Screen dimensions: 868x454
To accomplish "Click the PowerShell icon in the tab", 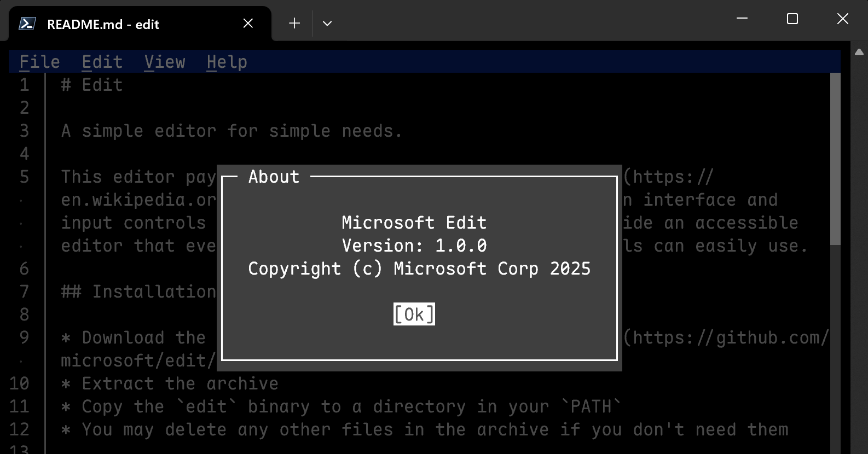I will 27,24.
